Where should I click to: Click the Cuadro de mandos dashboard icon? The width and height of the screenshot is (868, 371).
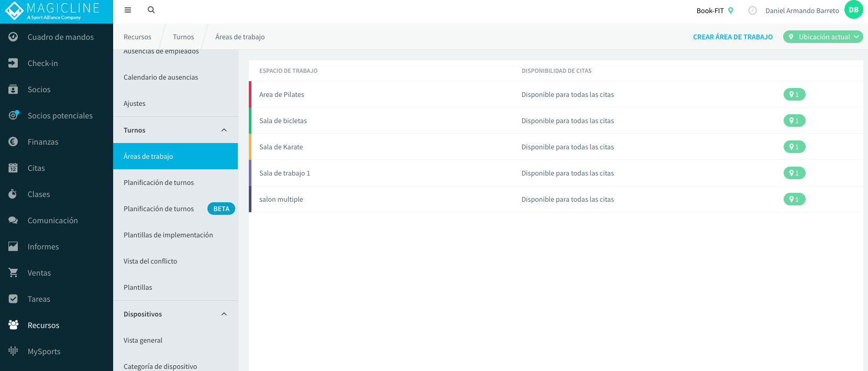click(x=13, y=37)
